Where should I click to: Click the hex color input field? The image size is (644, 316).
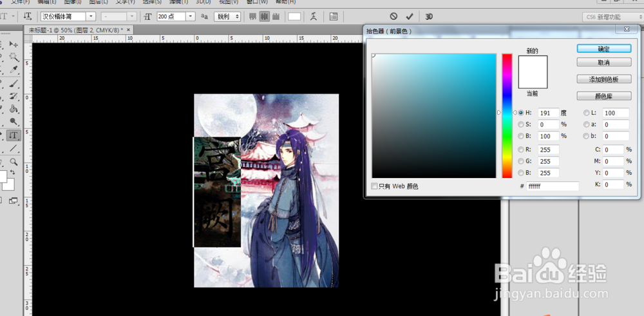[x=553, y=186]
